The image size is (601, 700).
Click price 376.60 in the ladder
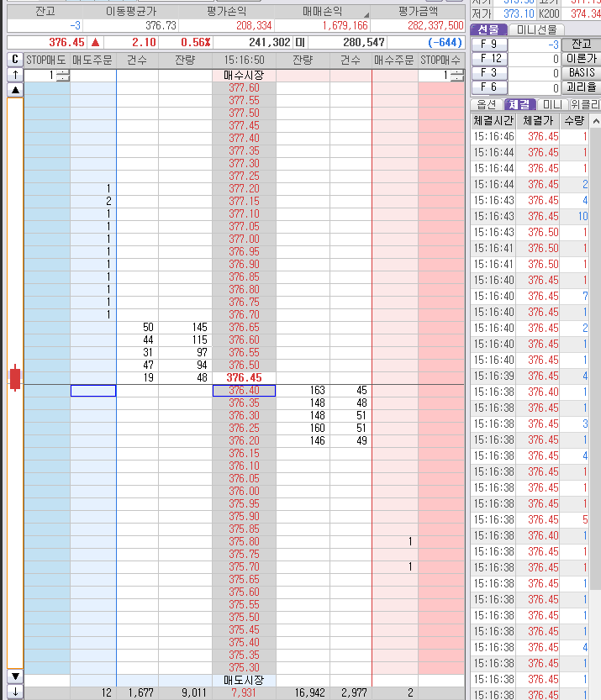pos(244,339)
